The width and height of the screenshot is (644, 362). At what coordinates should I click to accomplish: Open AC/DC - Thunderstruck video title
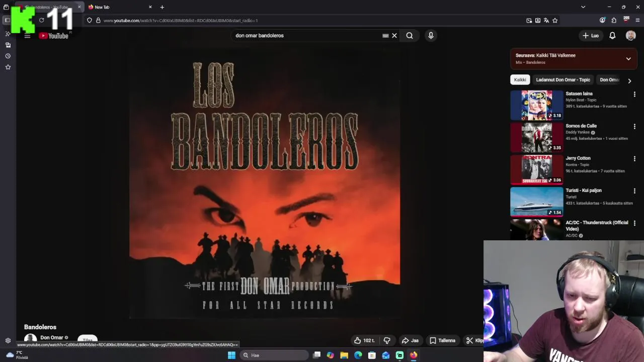(597, 225)
